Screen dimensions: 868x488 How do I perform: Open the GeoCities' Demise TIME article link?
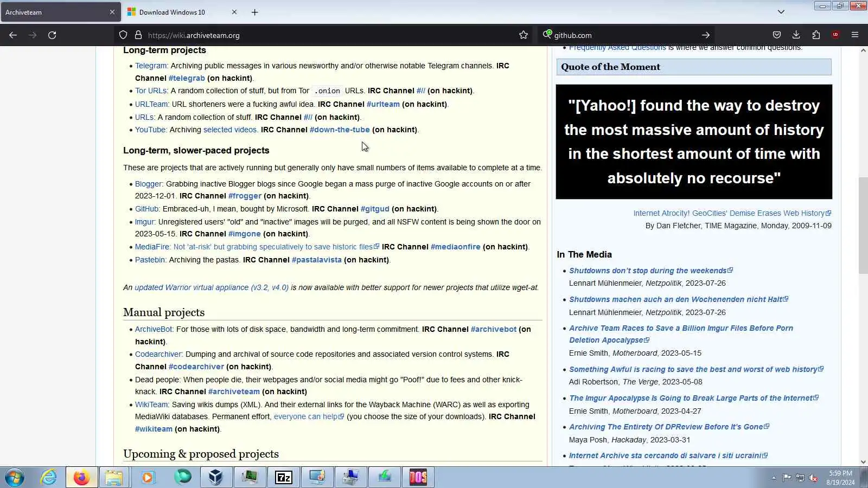tap(732, 213)
